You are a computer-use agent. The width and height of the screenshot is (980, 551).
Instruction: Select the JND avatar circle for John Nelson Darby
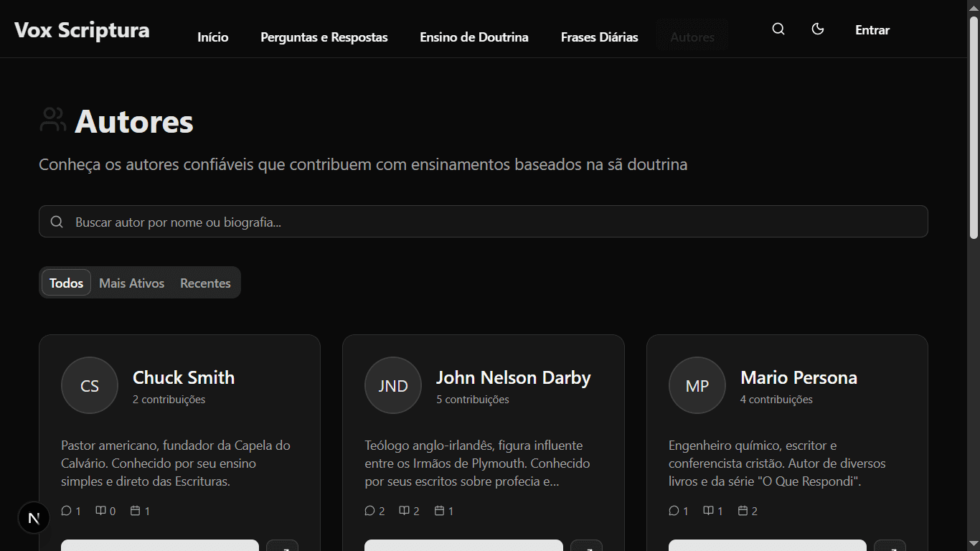point(392,385)
